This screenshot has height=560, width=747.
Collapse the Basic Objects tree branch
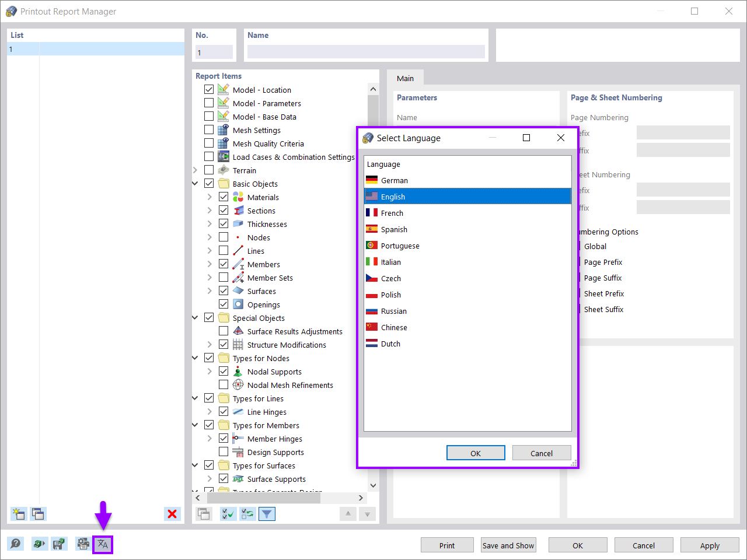coord(195,183)
